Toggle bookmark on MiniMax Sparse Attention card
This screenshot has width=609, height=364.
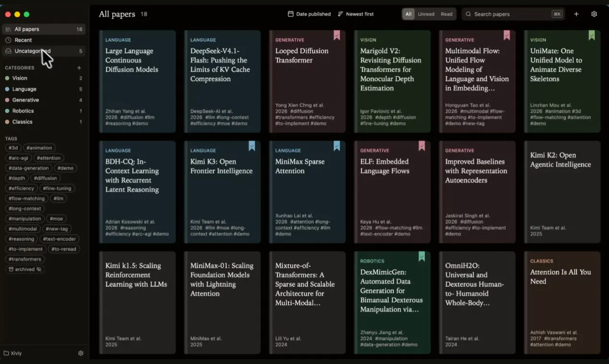337,146
